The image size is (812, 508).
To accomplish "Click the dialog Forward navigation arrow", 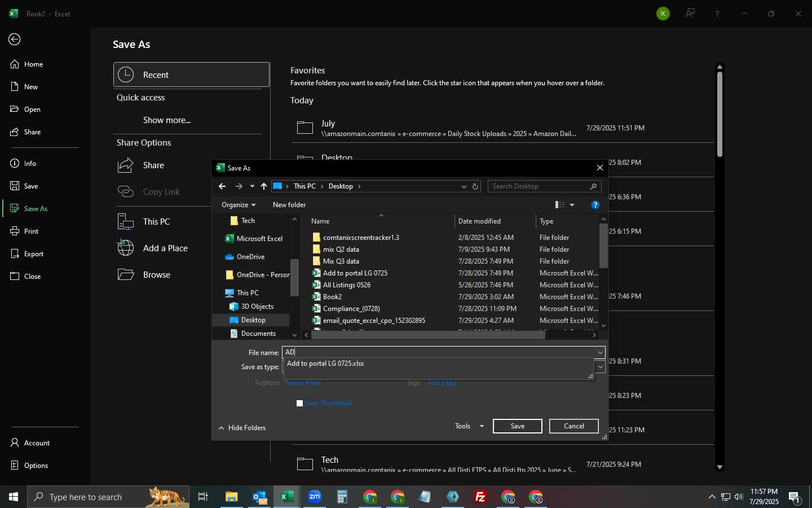I will (239, 186).
